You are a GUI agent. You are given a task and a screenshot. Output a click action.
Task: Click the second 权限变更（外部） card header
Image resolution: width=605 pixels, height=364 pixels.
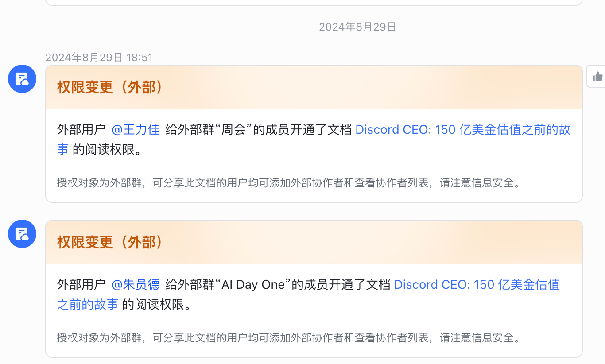(314, 242)
